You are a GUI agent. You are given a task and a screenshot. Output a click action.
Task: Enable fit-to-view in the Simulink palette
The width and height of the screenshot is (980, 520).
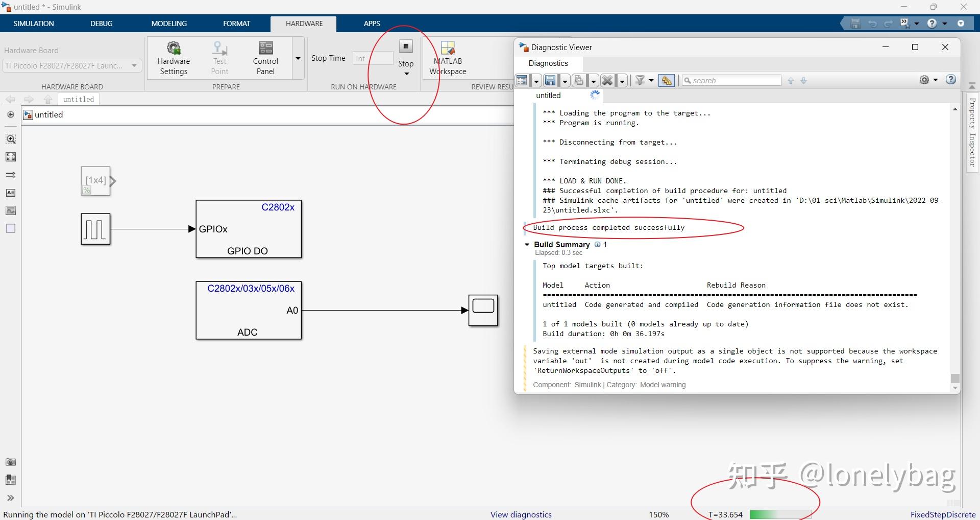(10, 157)
